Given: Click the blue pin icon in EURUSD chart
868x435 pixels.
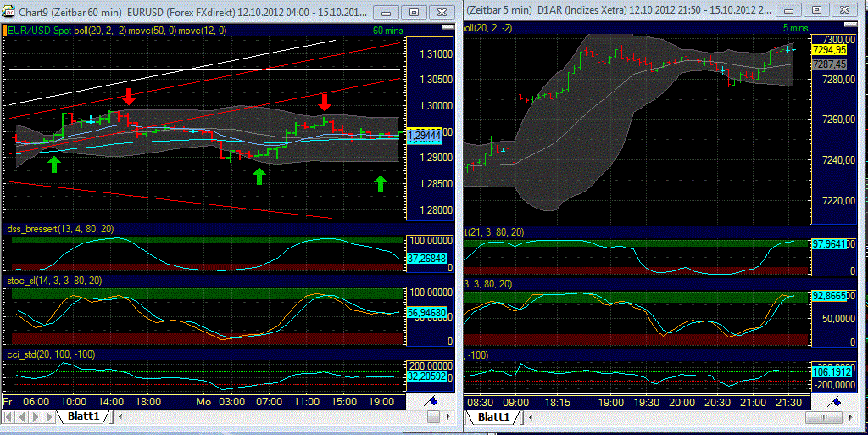Looking at the screenshot, I should [x=431, y=401].
